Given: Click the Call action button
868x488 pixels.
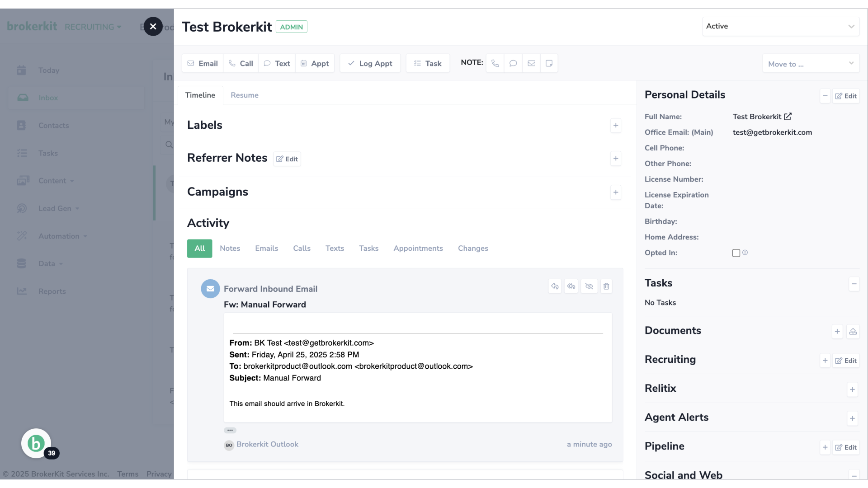Looking at the screenshot, I should [241, 63].
